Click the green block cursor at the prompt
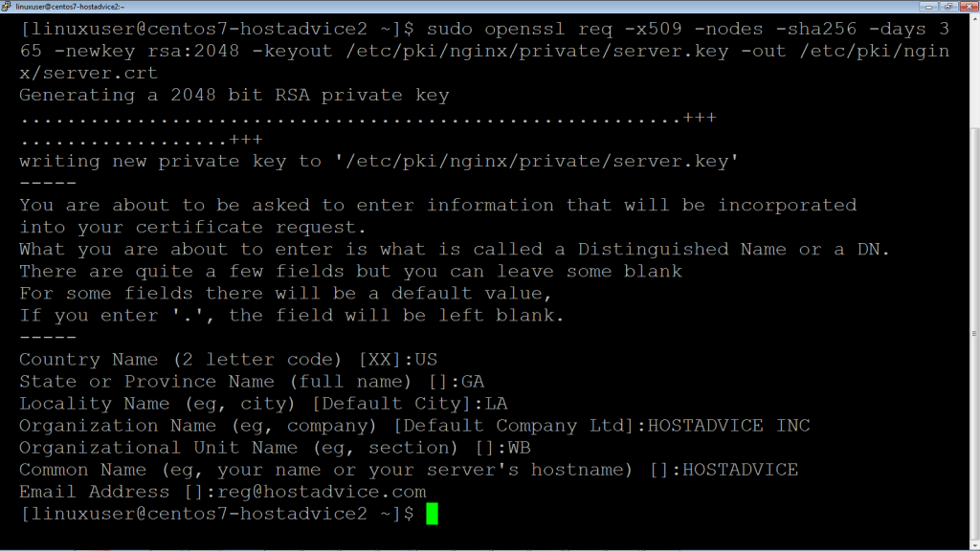Image resolution: width=980 pixels, height=551 pixels. click(x=431, y=514)
